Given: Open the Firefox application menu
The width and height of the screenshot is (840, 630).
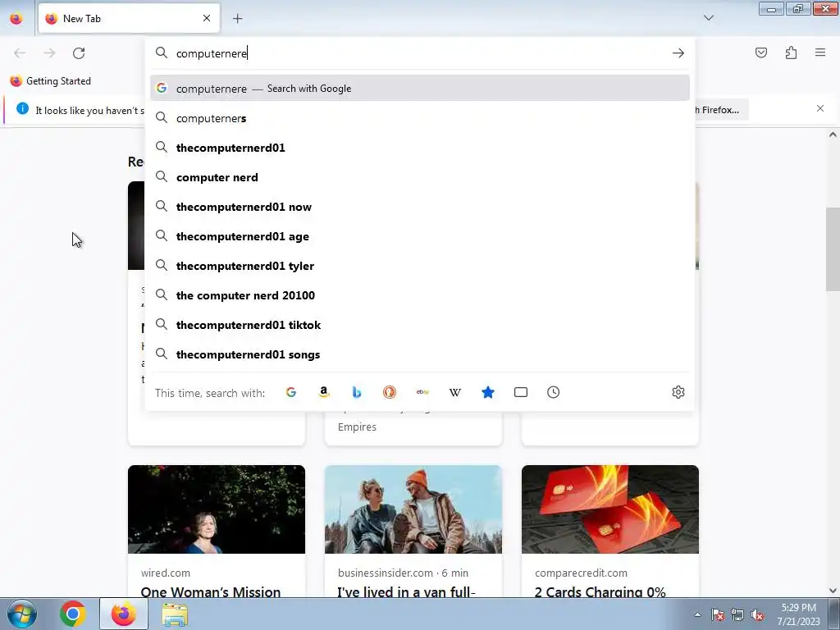Looking at the screenshot, I should (x=820, y=52).
